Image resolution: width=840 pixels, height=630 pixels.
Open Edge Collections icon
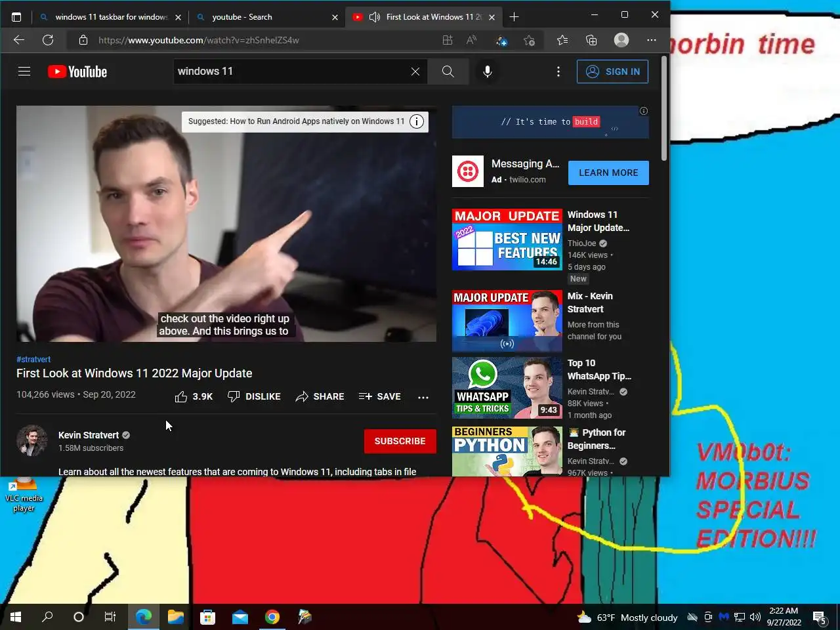click(x=591, y=40)
